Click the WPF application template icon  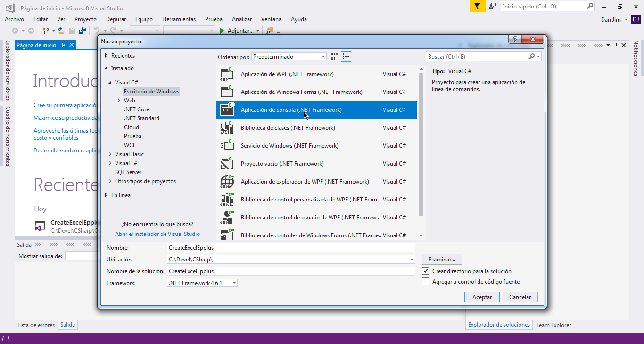click(227, 74)
